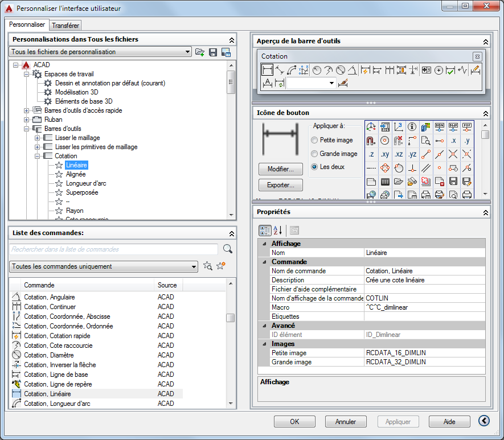Click the Dimension style brush icon in preview
The width and height of the screenshot is (504, 440).
(x=343, y=83)
